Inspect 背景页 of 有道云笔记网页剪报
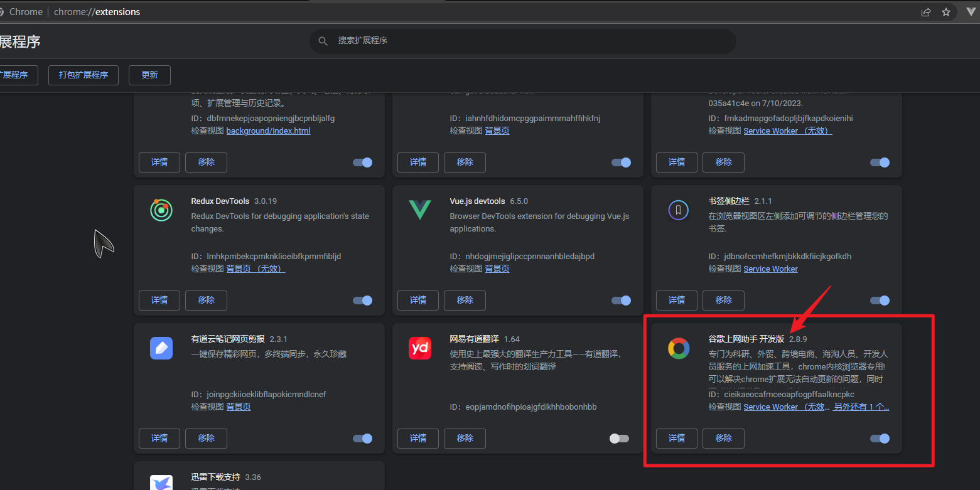Image resolution: width=980 pixels, height=490 pixels. [x=239, y=407]
